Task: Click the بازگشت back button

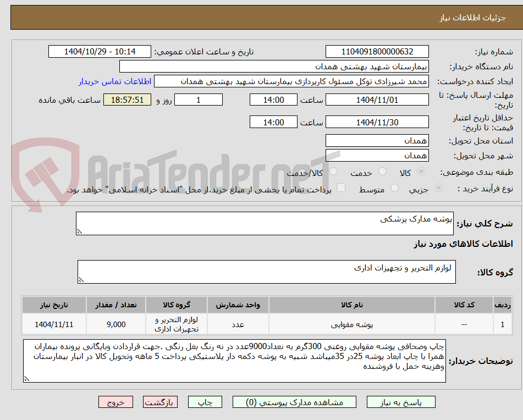Action: click(160, 402)
